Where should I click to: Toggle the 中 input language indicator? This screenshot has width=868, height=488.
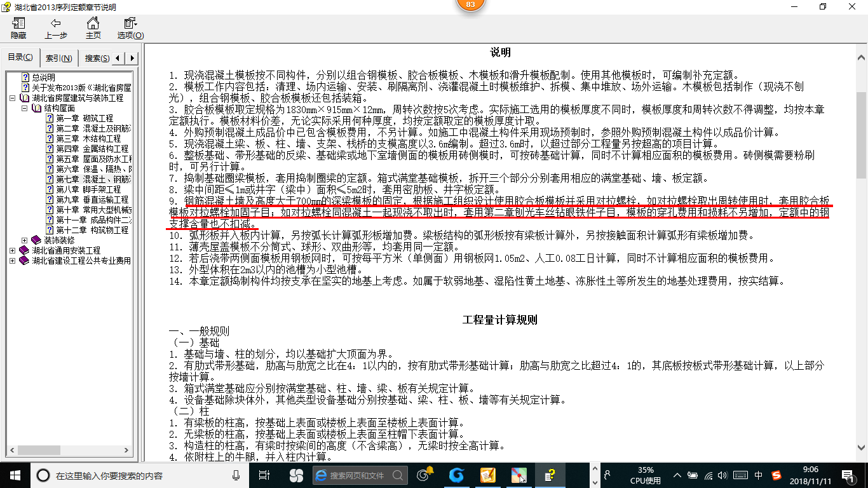(x=759, y=475)
